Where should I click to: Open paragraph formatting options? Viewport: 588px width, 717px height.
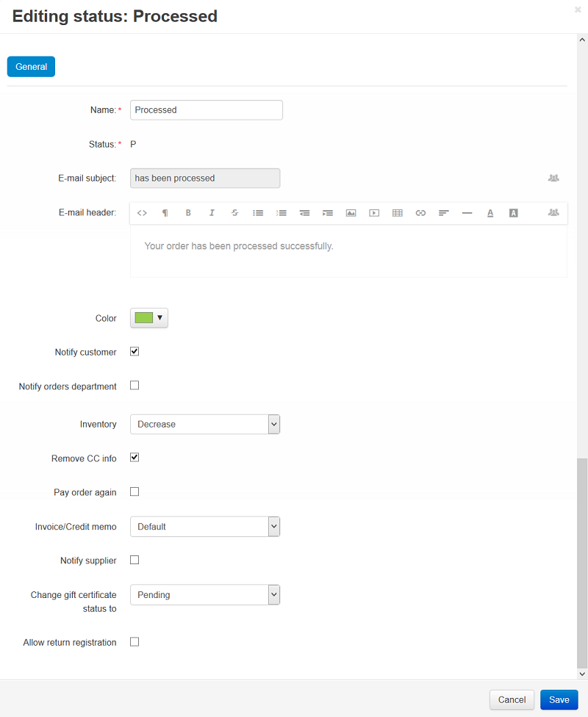coord(165,213)
